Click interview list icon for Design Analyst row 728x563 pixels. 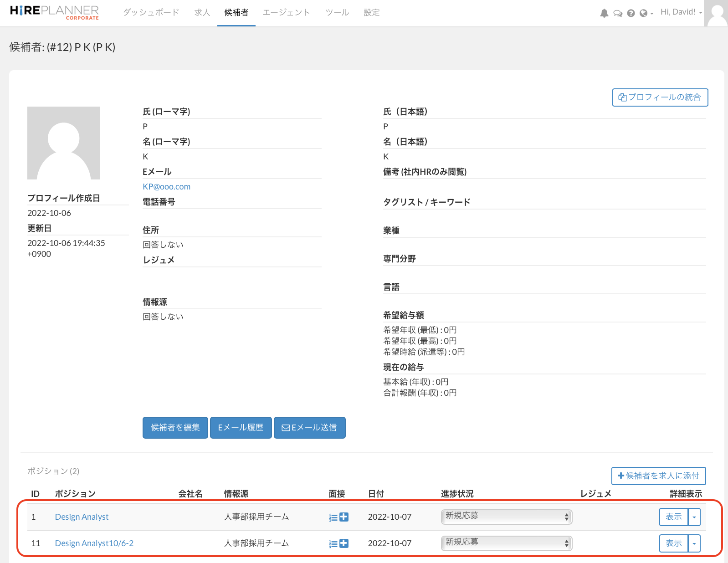click(333, 517)
